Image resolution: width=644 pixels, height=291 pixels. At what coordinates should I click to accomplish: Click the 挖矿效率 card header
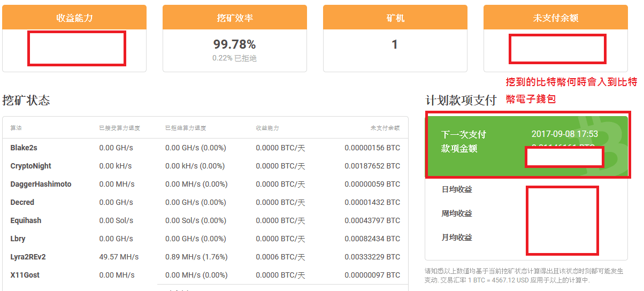tap(235, 18)
